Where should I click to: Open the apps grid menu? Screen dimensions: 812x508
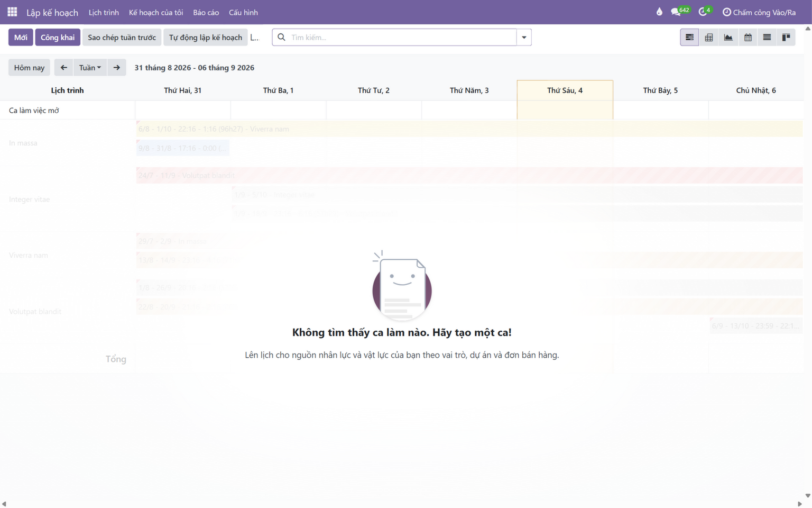12,12
